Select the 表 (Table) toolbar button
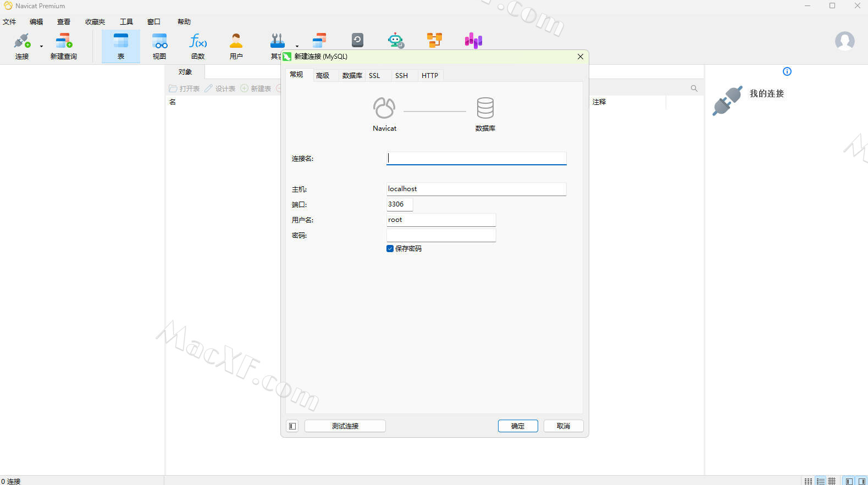This screenshot has height=485, width=868. [x=121, y=46]
